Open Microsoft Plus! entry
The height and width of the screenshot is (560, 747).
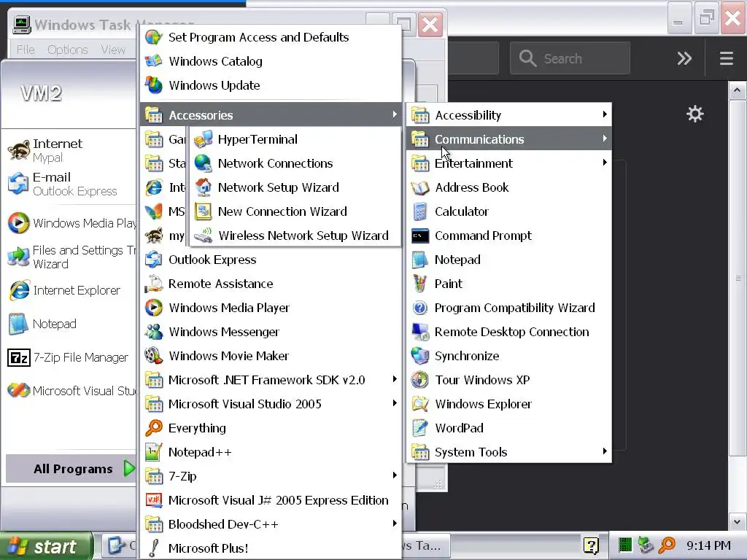271,548
